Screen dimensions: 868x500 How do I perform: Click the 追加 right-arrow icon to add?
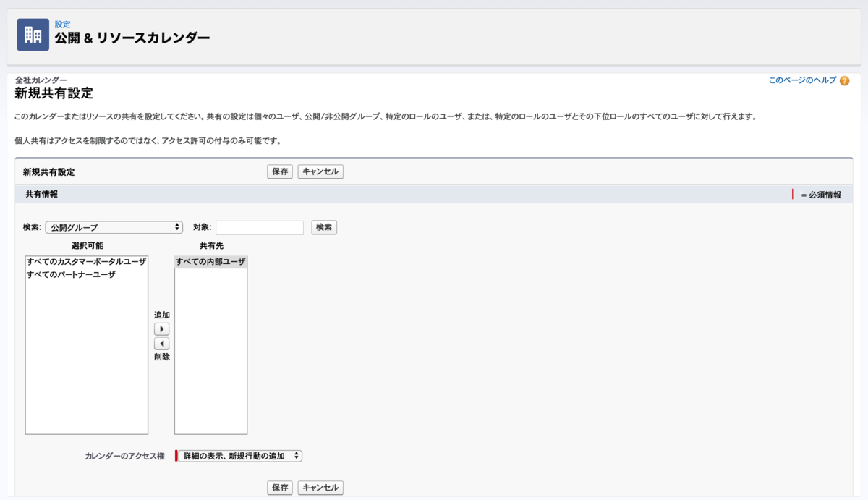[x=162, y=328]
